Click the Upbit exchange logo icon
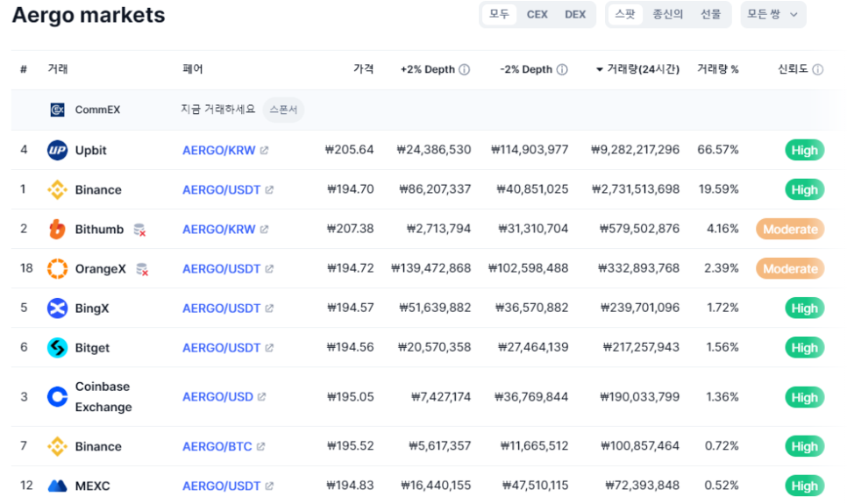 (x=57, y=150)
